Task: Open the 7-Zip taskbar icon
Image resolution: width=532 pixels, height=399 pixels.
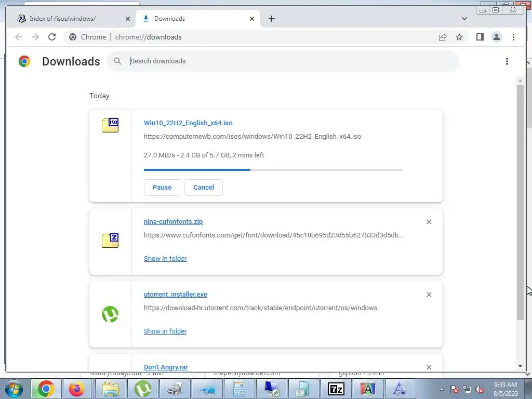Action: pos(336,389)
